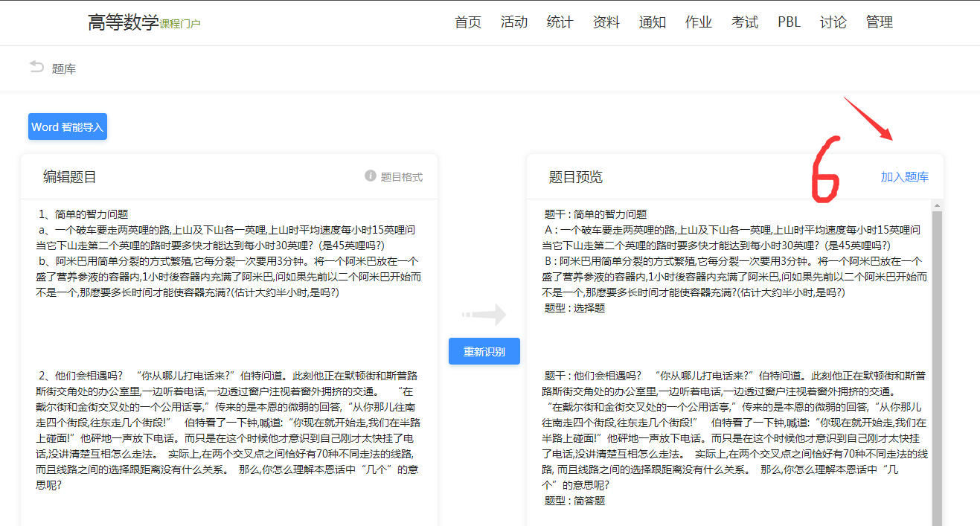This screenshot has height=526, width=980.
Task: Open the 通知 navigation item
Action: point(653,22)
